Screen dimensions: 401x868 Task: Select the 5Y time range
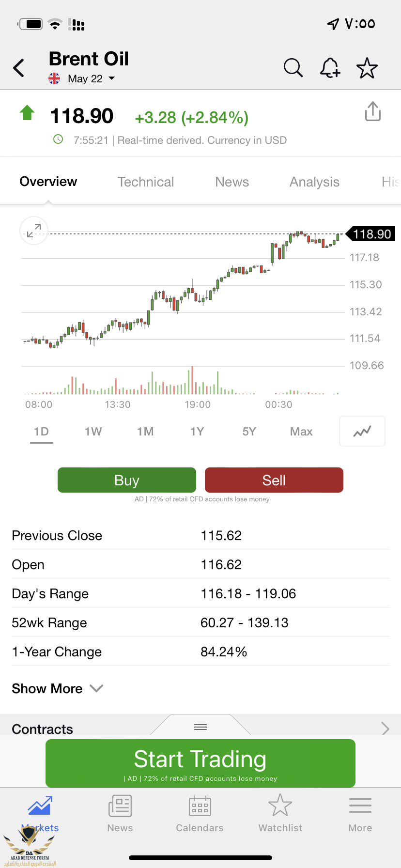249,431
